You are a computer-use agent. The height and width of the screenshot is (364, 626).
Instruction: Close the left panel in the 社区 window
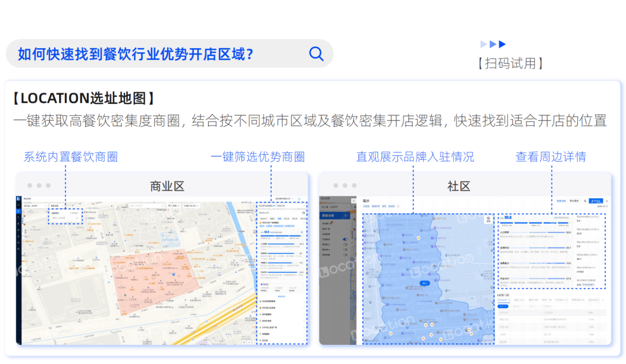(x=354, y=201)
